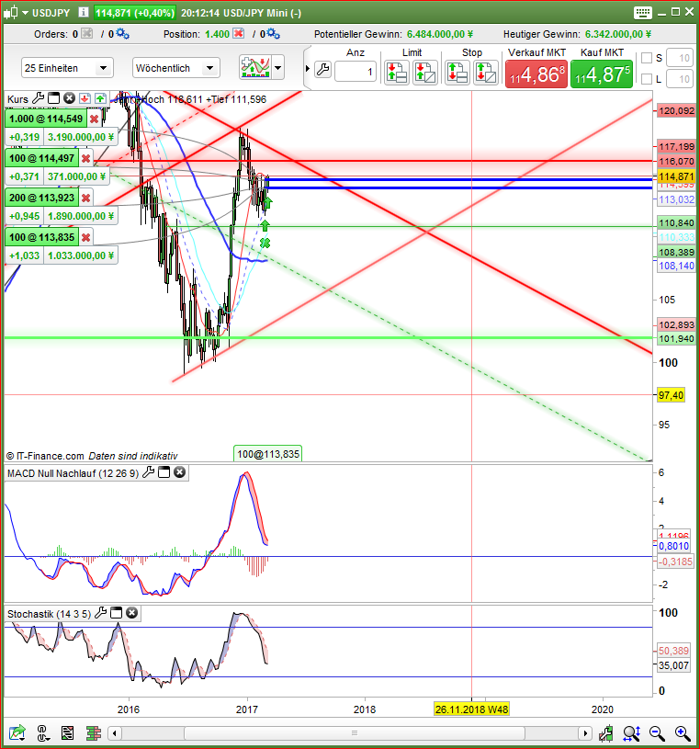
Task: Click the +0,945 gain label
Action: coord(25,216)
